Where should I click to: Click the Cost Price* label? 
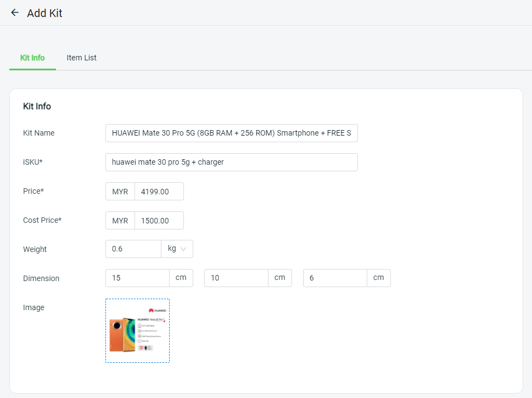pyautogui.click(x=42, y=220)
